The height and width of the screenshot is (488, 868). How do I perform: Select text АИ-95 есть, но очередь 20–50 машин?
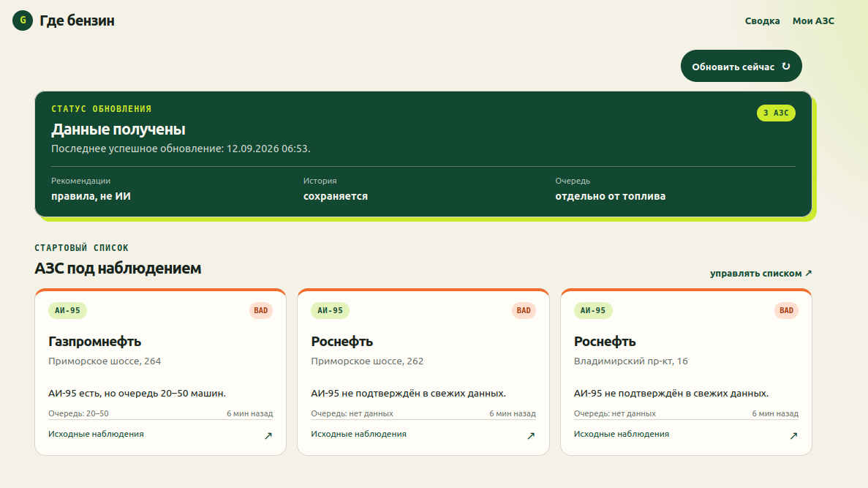point(137,394)
